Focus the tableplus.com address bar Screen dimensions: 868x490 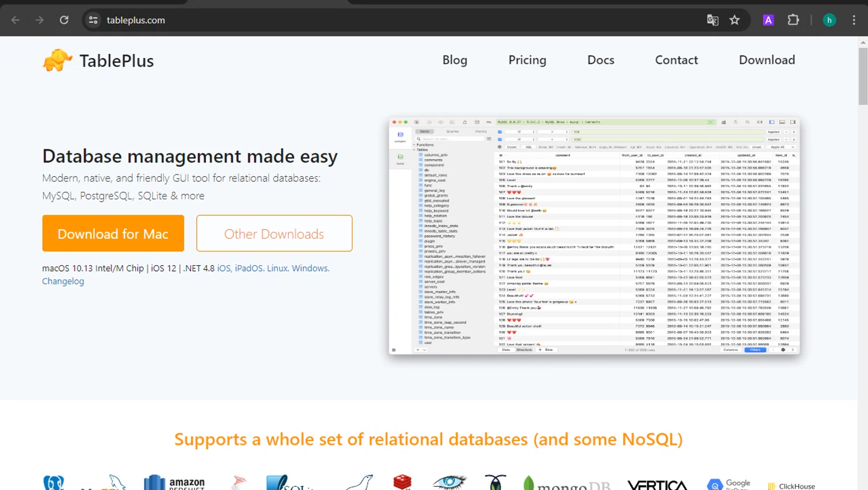(399, 20)
